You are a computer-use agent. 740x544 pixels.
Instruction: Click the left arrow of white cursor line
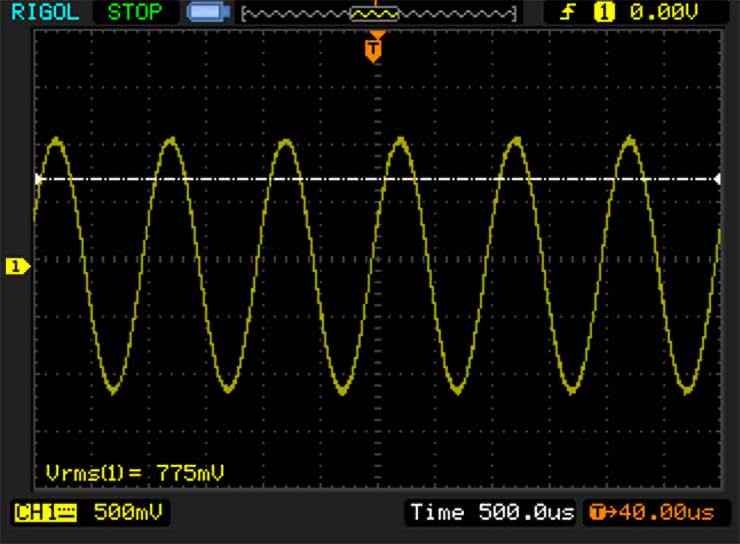38,179
